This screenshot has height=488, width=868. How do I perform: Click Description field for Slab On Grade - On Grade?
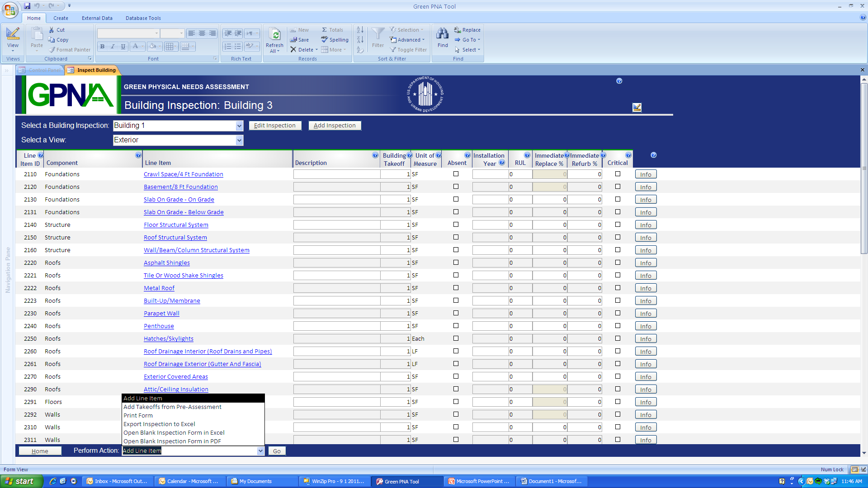tap(336, 199)
